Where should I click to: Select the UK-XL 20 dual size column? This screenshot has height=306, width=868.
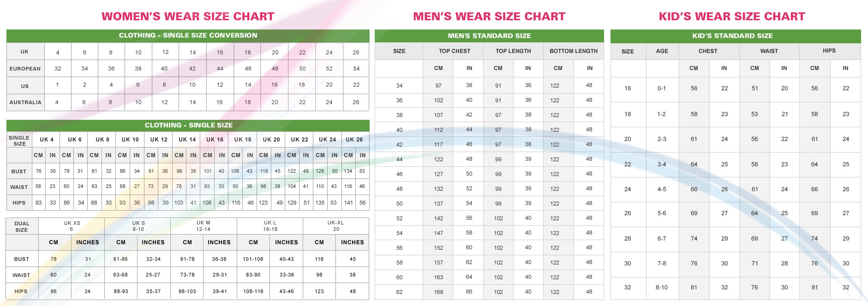[336, 226]
